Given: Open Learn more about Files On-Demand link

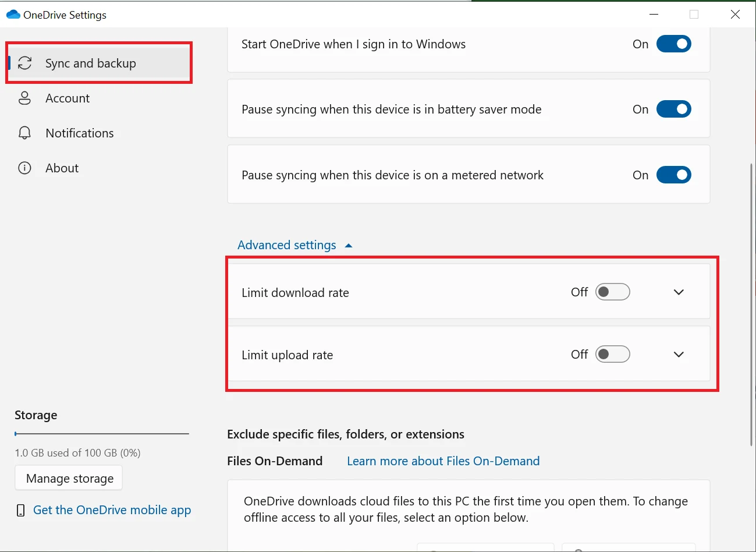Looking at the screenshot, I should [x=443, y=461].
